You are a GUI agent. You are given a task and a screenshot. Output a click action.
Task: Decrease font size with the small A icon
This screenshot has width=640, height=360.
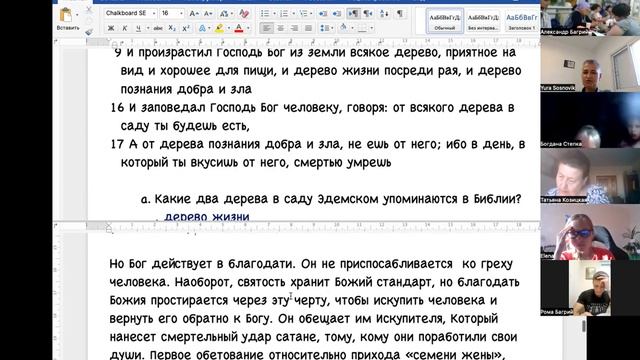(x=208, y=13)
